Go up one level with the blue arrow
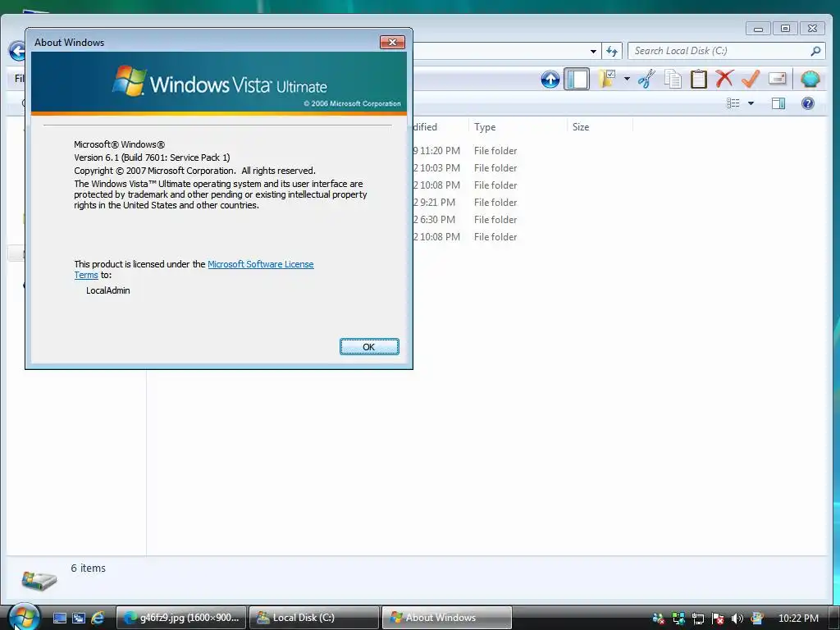The height and width of the screenshot is (630, 840). click(550, 80)
